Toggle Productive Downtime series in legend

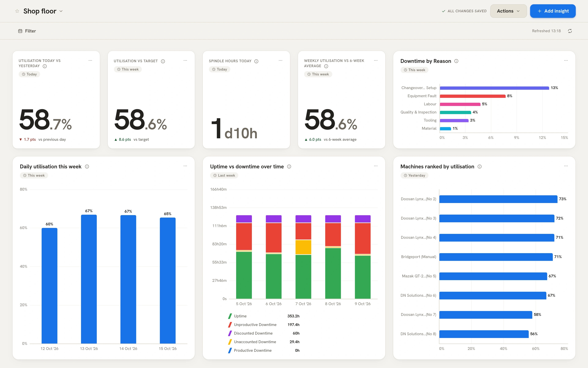264,351
